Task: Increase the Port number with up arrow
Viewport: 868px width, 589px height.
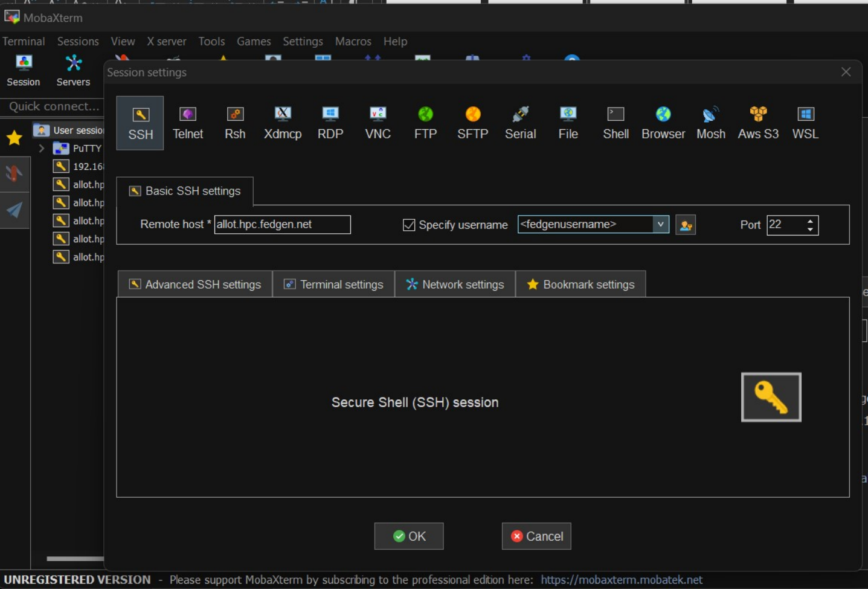Action: pos(811,220)
